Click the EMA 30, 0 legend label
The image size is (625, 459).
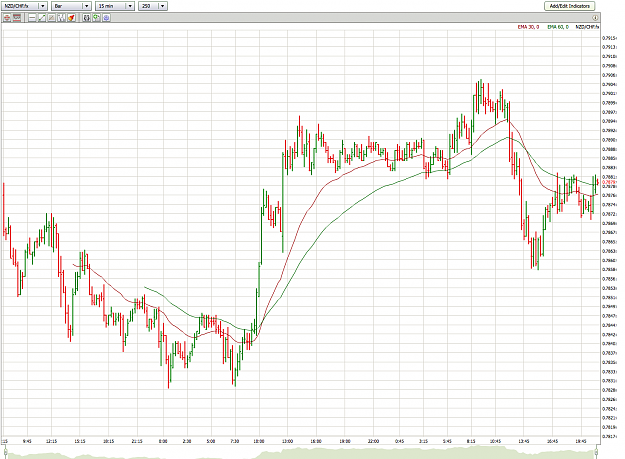pos(528,27)
